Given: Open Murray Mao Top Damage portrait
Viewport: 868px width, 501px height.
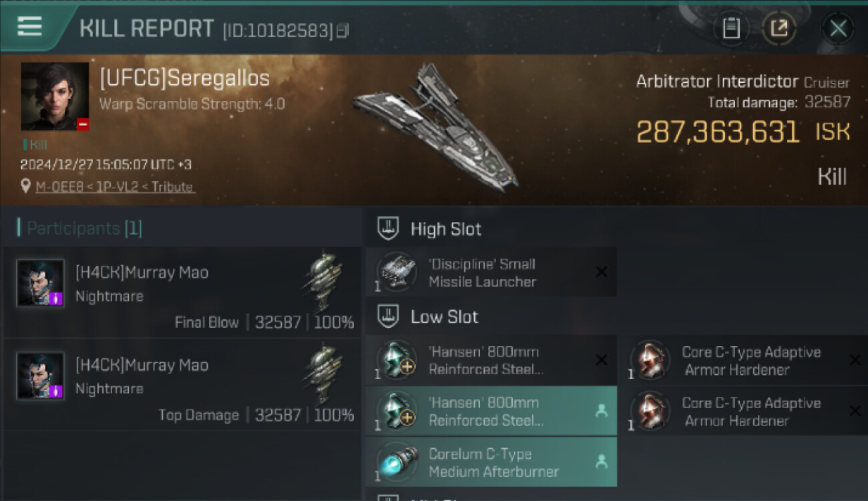Looking at the screenshot, I should 41,376.
